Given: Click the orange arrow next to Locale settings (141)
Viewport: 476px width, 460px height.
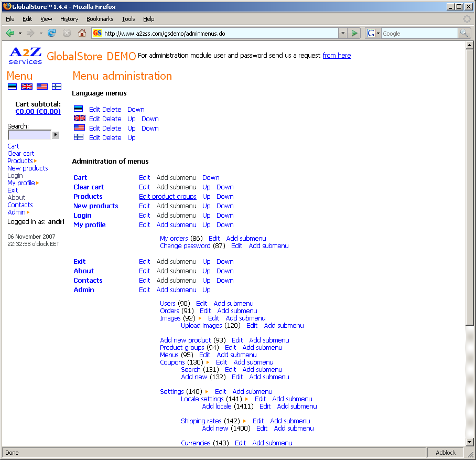Looking at the screenshot, I should [x=246, y=399].
